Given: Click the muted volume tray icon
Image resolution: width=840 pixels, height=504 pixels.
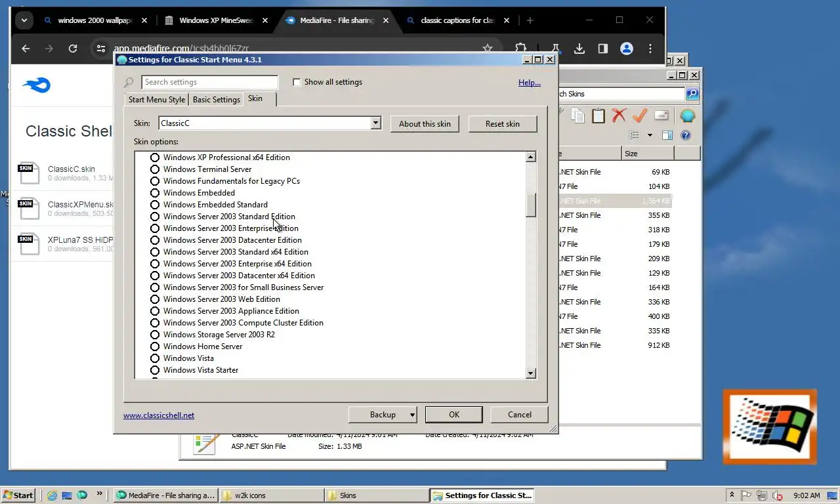Looking at the screenshot, I should tap(778, 495).
